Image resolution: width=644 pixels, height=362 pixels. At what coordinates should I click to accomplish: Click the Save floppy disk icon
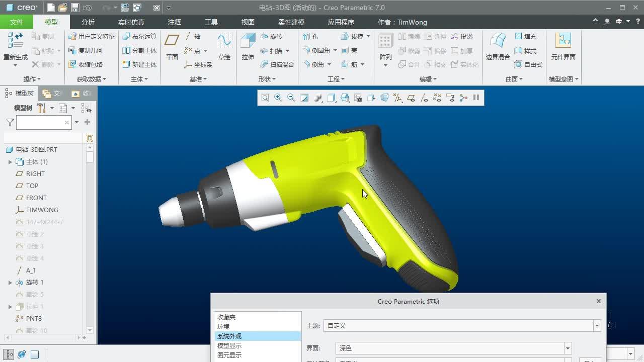[x=75, y=8]
